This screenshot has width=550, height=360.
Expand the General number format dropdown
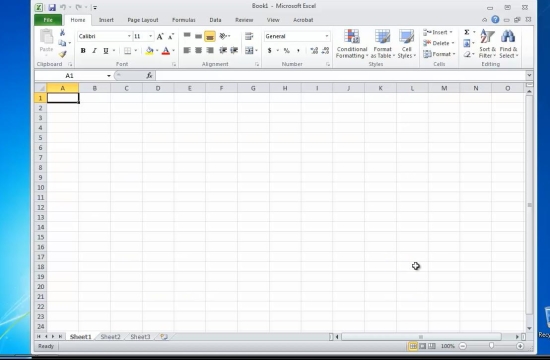(327, 36)
